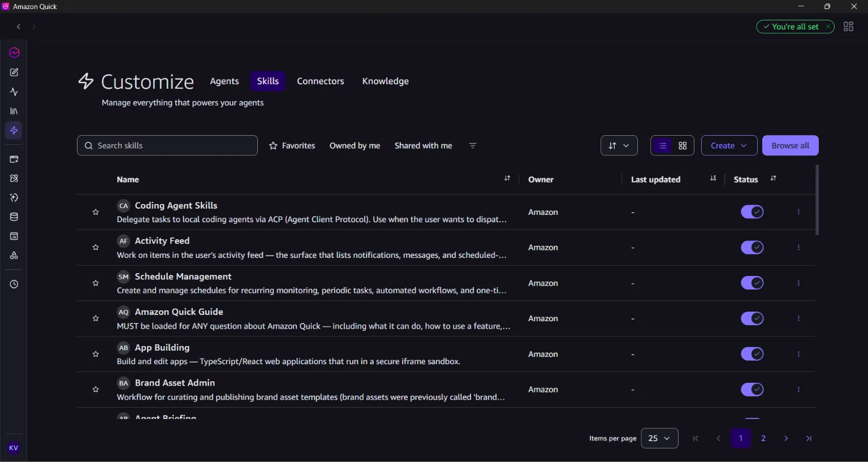Switch to the Agents tab

(x=224, y=81)
